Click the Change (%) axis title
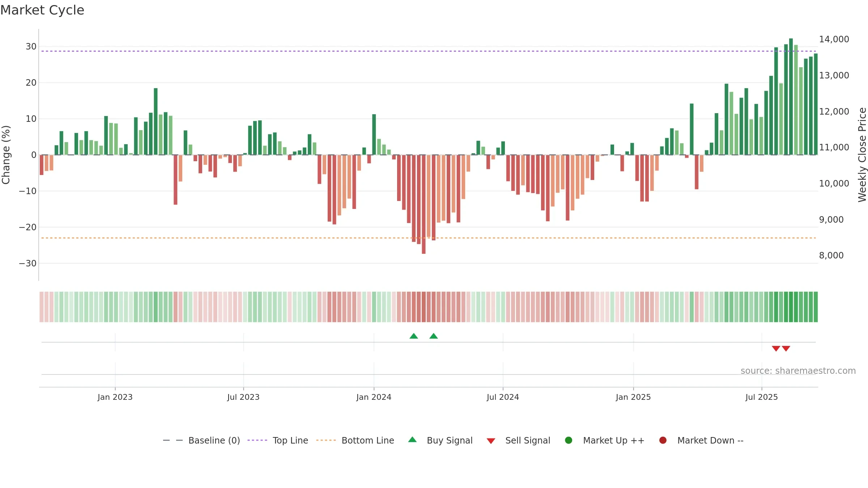The image size is (868, 488). (6, 155)
